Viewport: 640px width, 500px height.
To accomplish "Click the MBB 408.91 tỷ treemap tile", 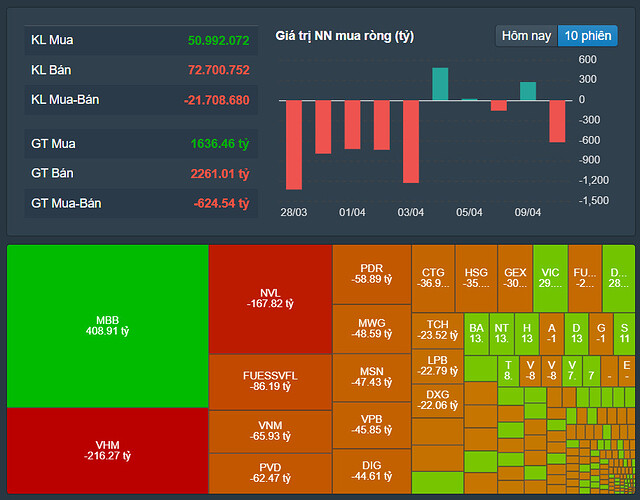I will pyautogui.click(x=108, y=326).
